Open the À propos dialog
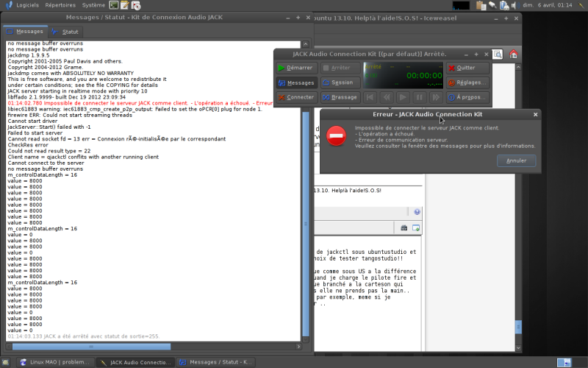This screenshot has width=588, height=368. pos(467,97)
